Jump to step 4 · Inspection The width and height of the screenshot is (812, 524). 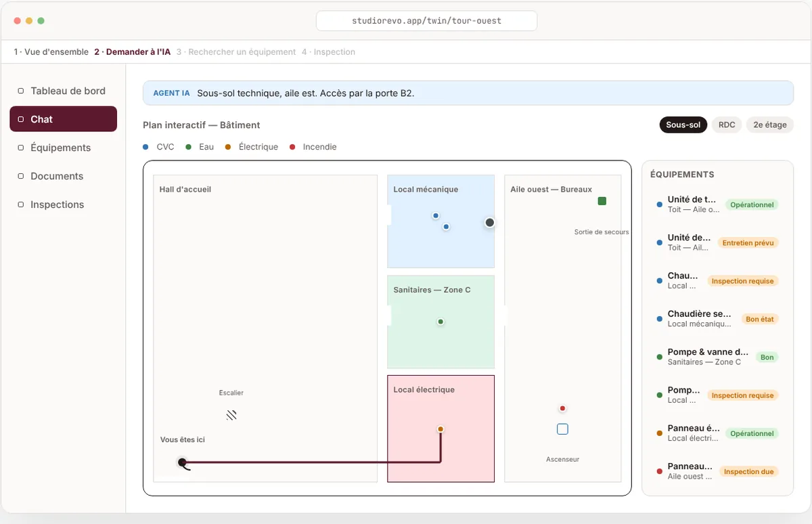coord(328,52)
